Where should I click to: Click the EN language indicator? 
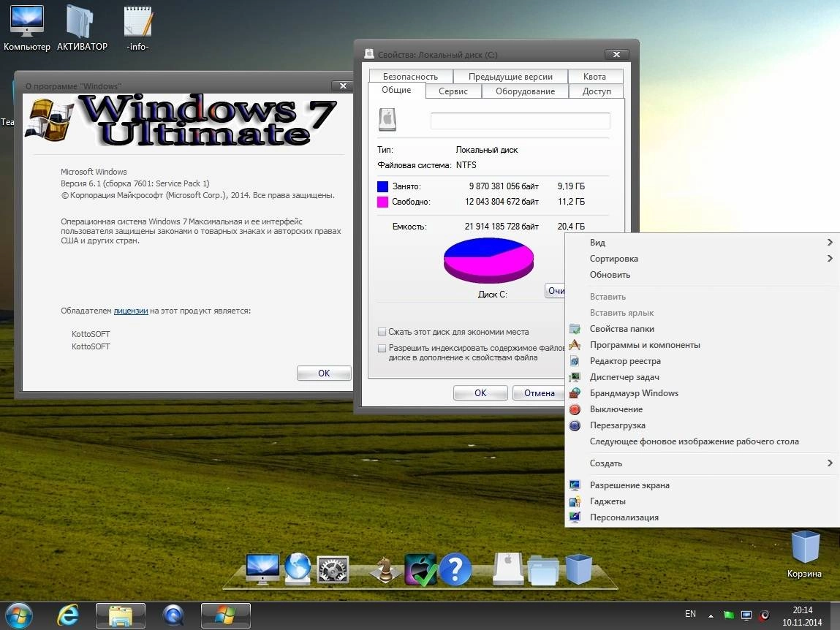691,614
